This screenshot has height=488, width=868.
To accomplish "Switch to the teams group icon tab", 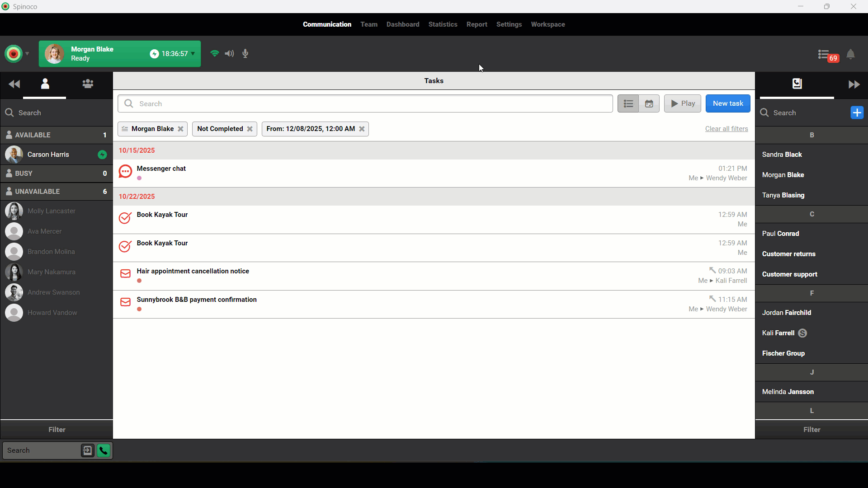I will click(88, 84).
